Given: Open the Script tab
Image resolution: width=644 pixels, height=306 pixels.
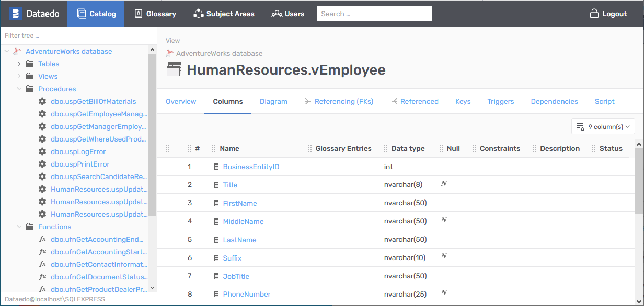Looking at the screenshot, I should point(604,101).
